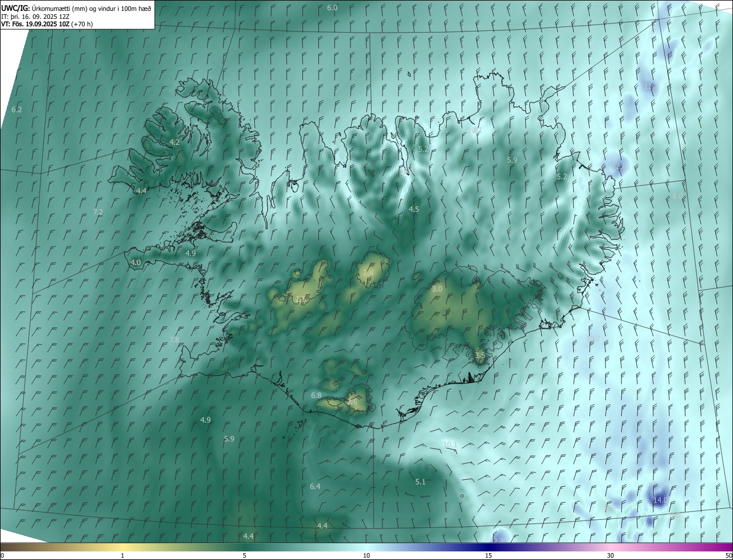Click the "IT: þri. 16. 09. 2025 12Z" line

pyautogui.click(x=35, y=16)
